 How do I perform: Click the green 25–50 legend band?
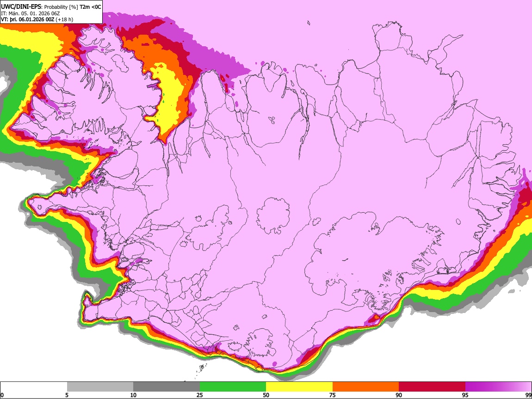(x=233, y=387)
